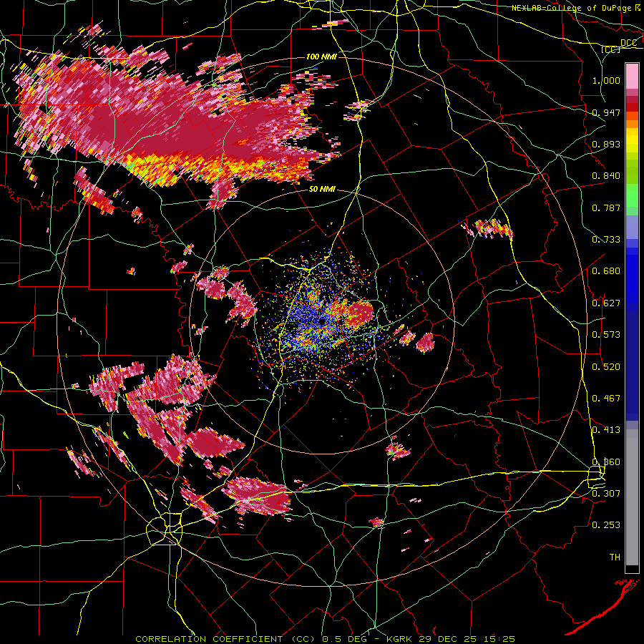Click the 0.680 legend label
The height and width of the screenshot is (644, 644).
(606, 271)
